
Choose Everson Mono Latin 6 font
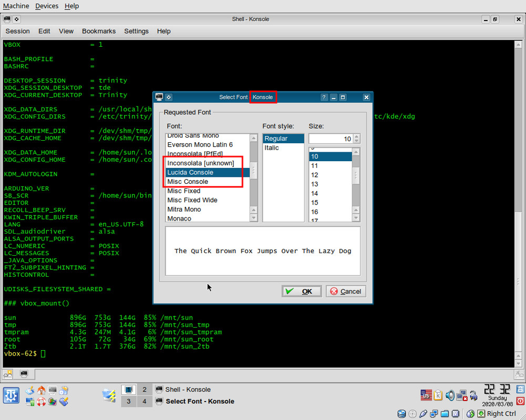click(x=208, y=145)
